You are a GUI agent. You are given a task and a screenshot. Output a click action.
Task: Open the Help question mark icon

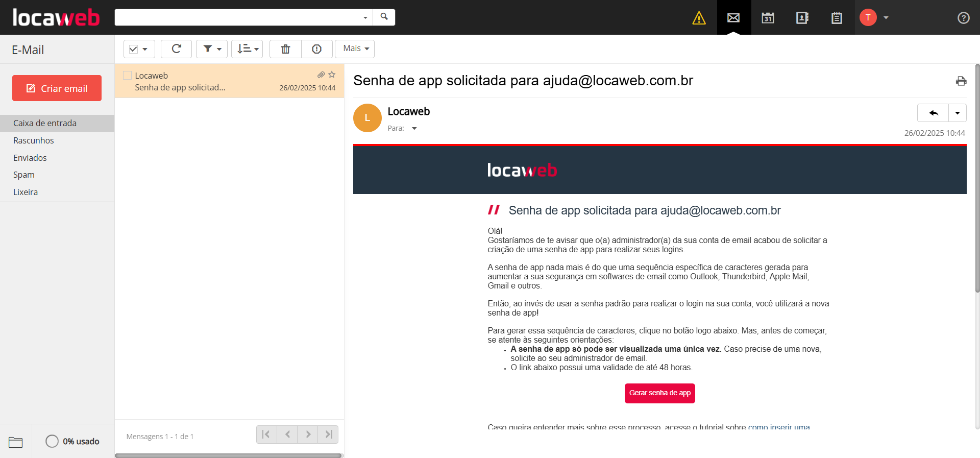tap(963, 18)
